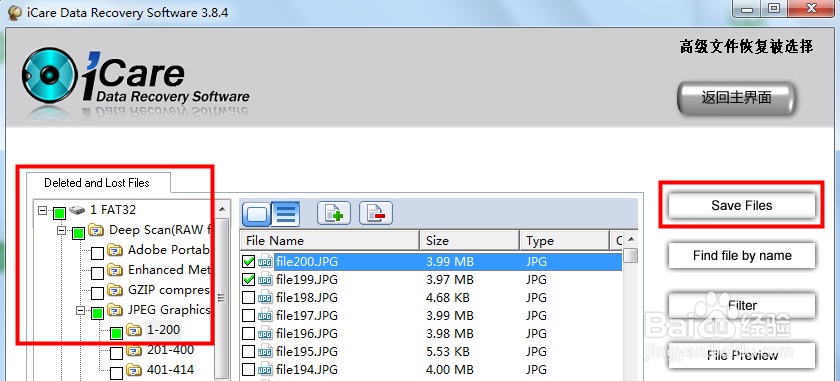The image size is (840, 381).
Task: Check the file195.JPG checkbox
Action: [249, 352]
